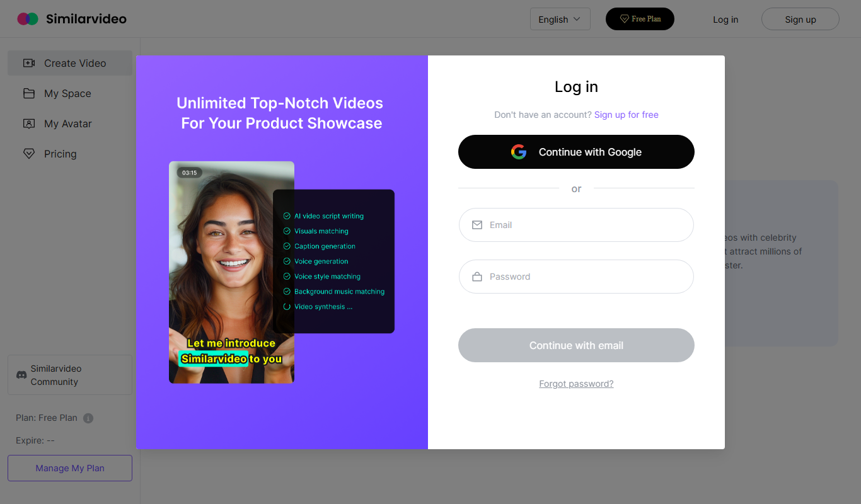Continue with Google sign-in button
This screenshot has width=861, height=504.
click(x=576, y=152)
